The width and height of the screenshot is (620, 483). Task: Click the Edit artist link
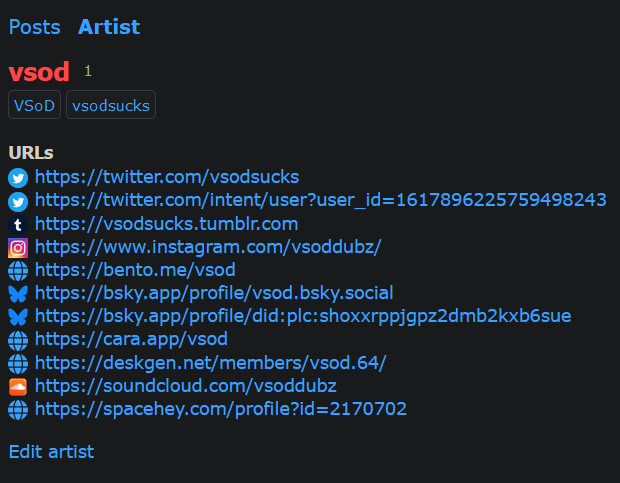pos(51,451)
